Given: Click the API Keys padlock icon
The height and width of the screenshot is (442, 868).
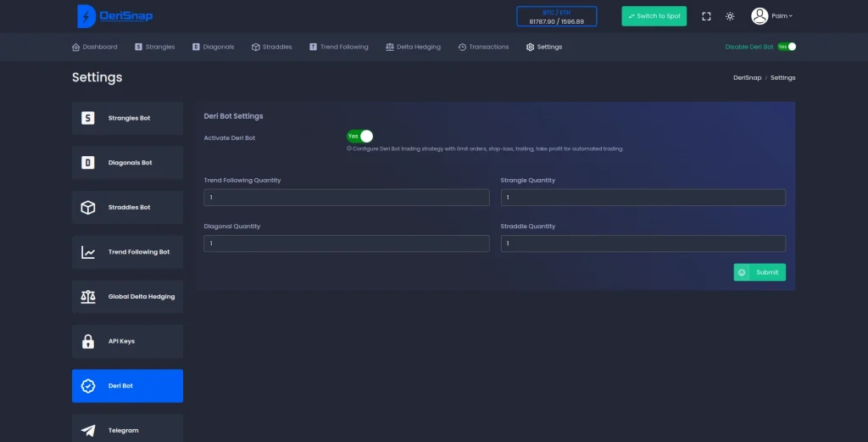Looking at the screenshot, I should pyautogui.click(x=87, y=341).
